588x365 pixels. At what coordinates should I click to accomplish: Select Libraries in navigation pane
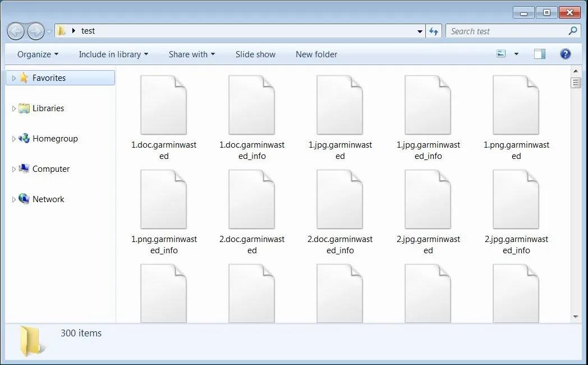[x=48, y=108]
